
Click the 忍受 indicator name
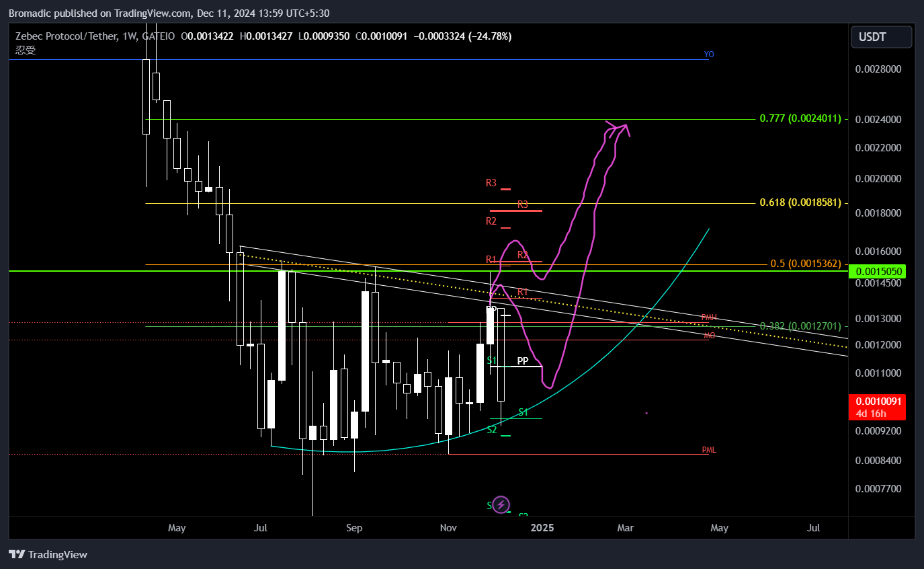tap(26, 50)
